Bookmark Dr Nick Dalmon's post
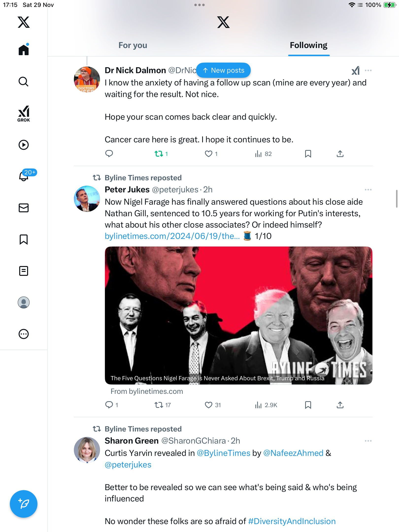399x532 pixels. tap(308, 154)
